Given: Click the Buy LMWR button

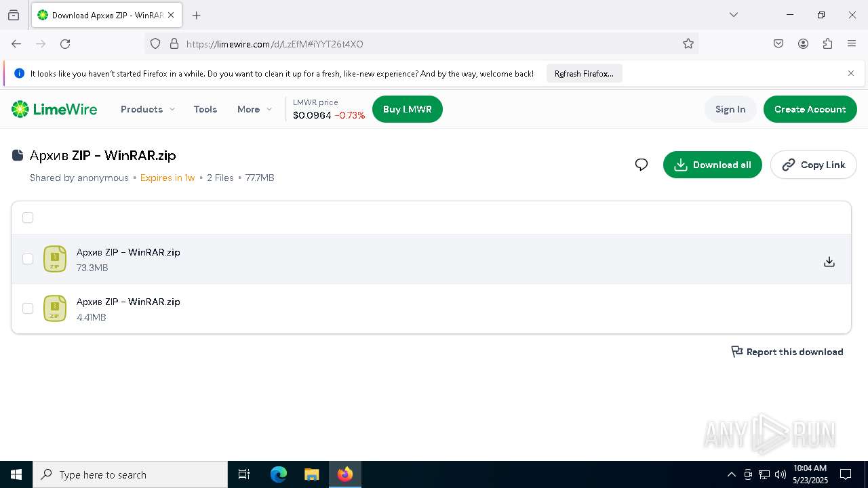Looking at the screenshot, I should (408, 109).
